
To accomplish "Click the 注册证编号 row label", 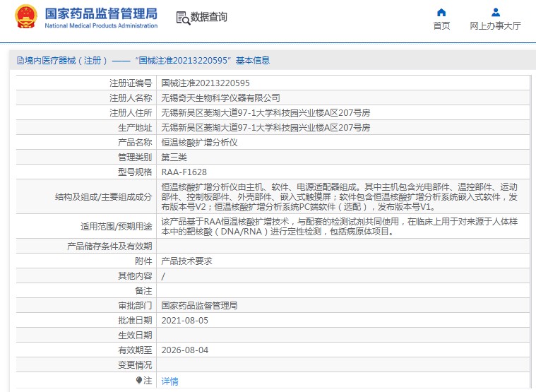I will 131,83.
